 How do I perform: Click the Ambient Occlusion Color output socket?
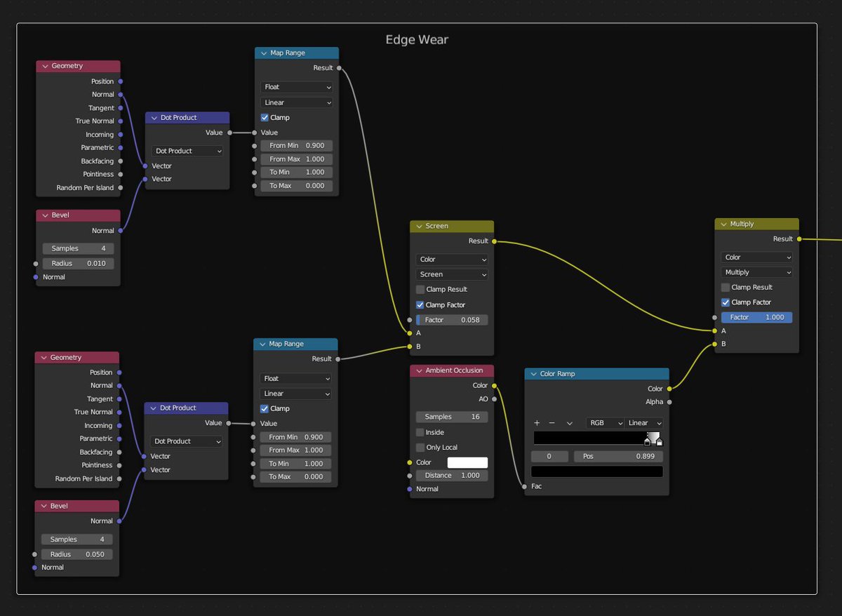click(494, 386)
